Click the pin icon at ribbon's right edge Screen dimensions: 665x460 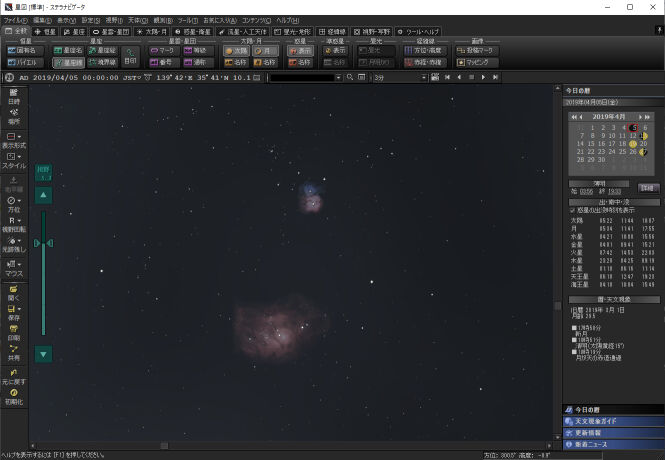pyautogui.click(x=659, y=30)
